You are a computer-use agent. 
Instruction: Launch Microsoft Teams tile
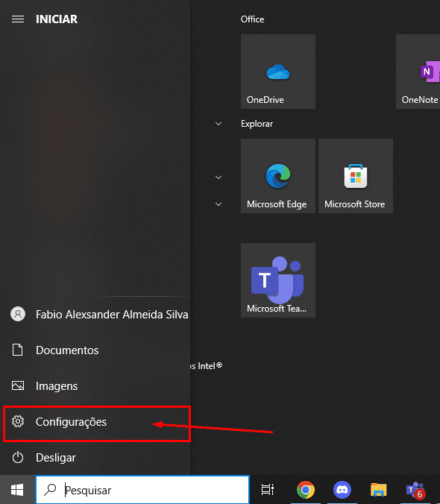[278, 280]
